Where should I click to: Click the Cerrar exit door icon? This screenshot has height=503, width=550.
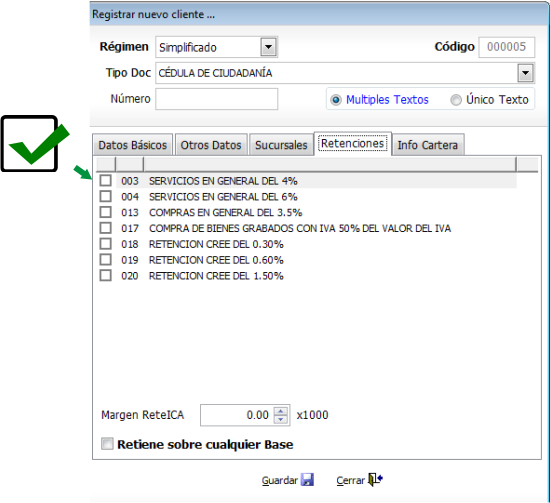click(x=375, y=479)
